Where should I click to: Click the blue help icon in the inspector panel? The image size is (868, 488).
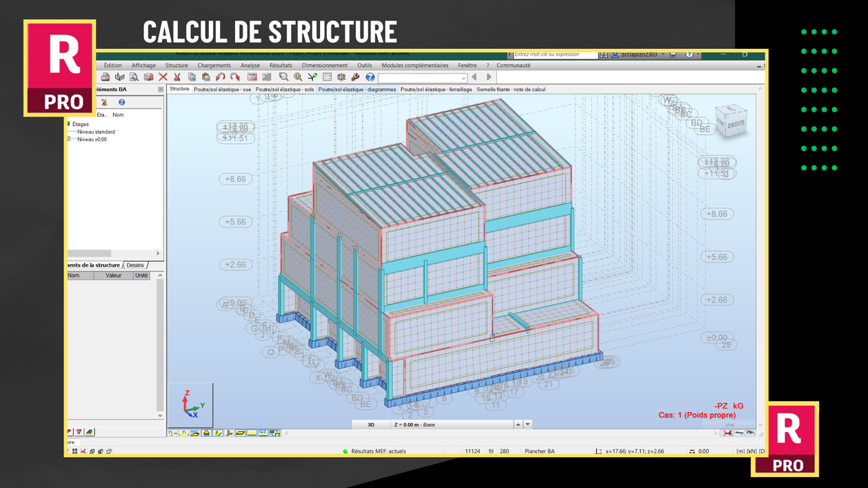pos(121,103)
